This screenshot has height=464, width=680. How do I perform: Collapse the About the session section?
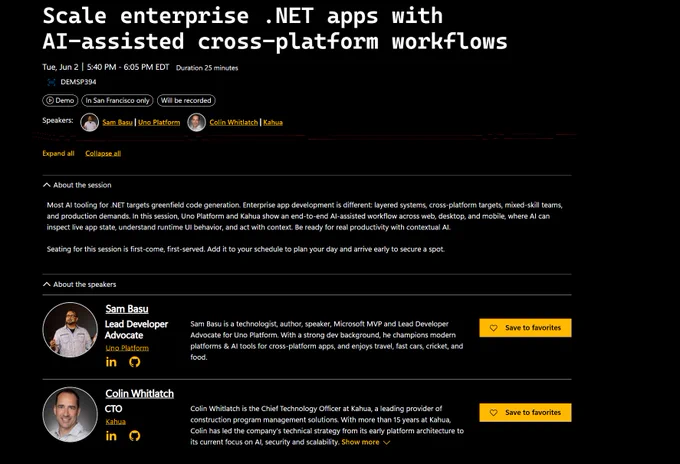[77, 185]
